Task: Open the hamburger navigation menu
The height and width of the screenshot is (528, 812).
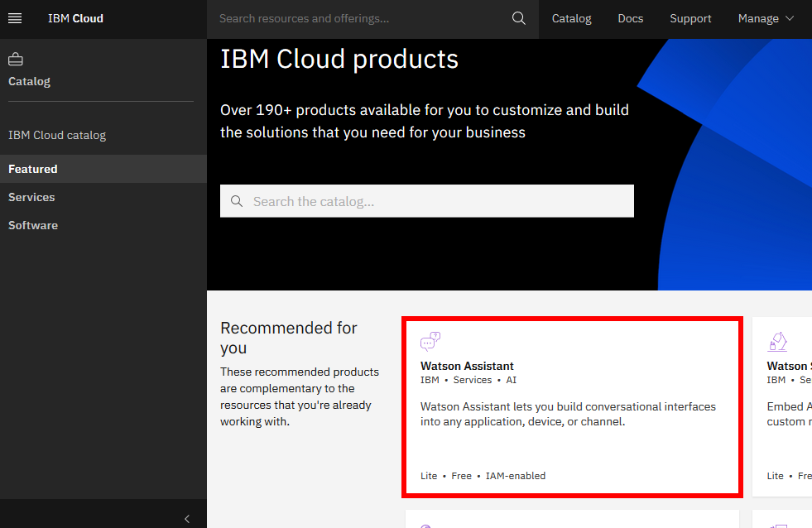Action: tap(15, 19)
